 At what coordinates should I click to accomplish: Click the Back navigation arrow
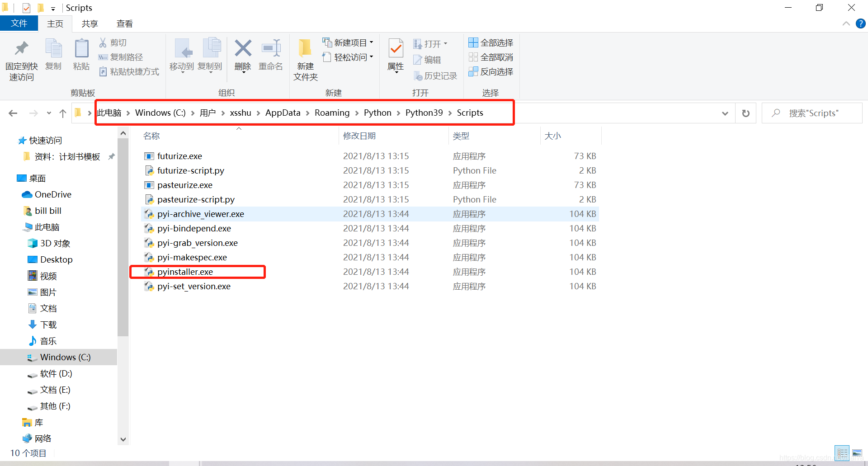[x=13, y=113]
